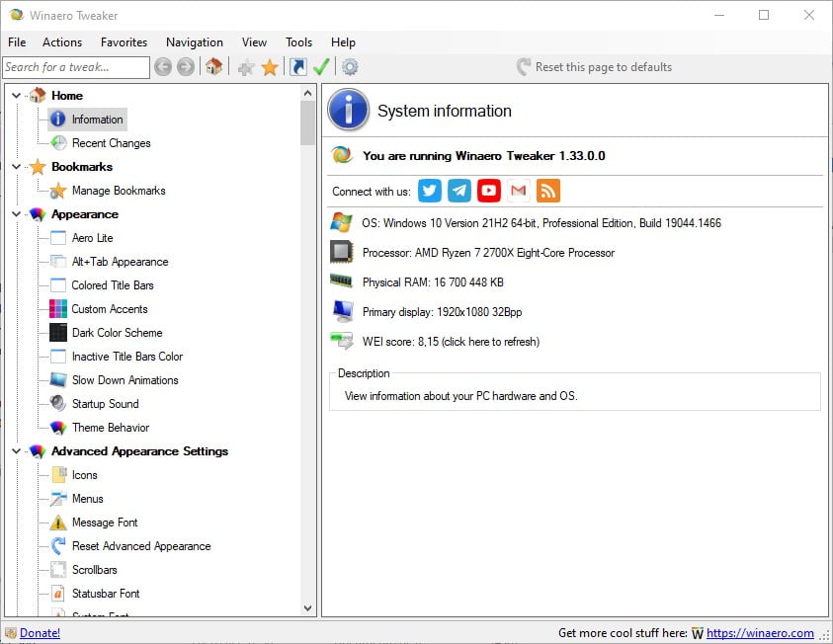Go forward with the toolbar forward arrow
833x644 pixels.
[x=186, y=67]
